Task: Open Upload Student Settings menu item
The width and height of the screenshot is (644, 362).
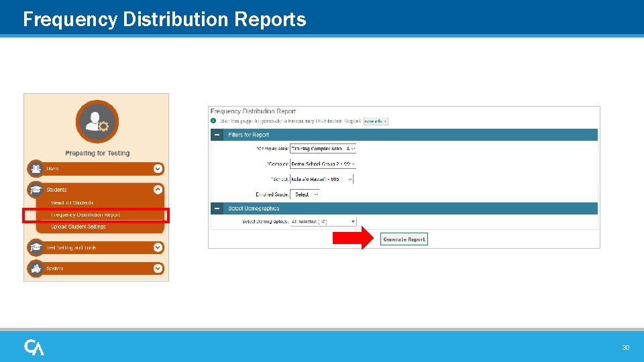Action: pos(78,227)
